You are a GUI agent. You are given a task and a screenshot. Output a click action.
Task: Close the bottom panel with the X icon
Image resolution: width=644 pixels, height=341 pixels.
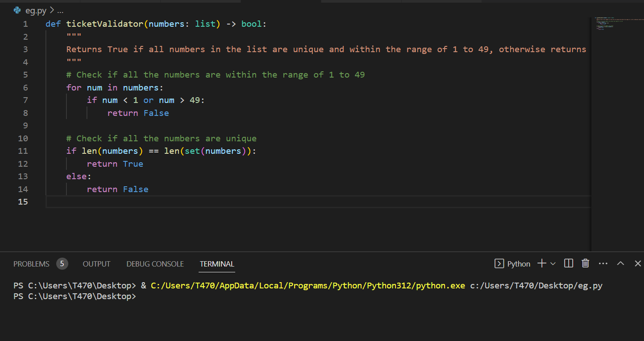[637, 263]
